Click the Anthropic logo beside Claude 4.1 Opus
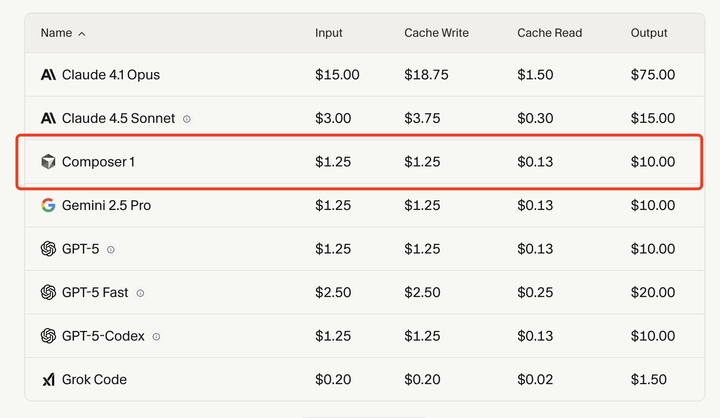Viewport: 720px width, 418px height. tap(48, 75)
